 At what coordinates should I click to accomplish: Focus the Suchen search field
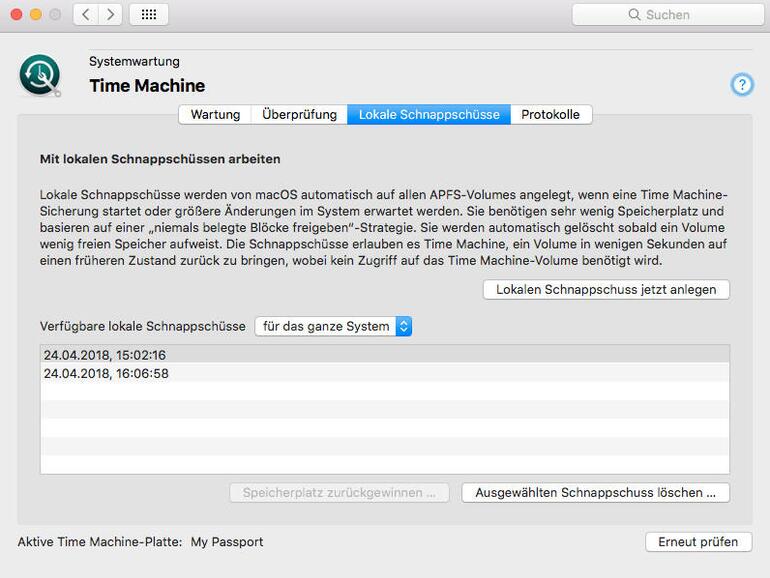pos(668,15)
